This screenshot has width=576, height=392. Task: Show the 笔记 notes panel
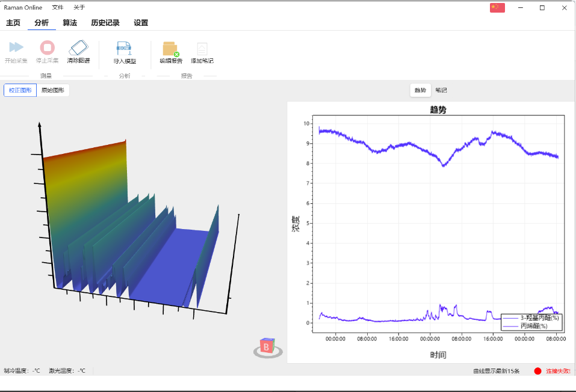[441, 90]
